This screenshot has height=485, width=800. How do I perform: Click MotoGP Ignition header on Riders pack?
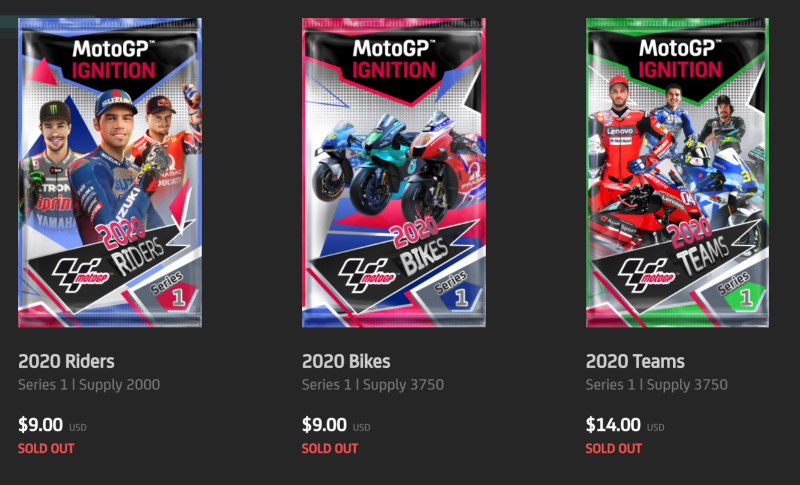pyautogui.click(x=113, y=60)
